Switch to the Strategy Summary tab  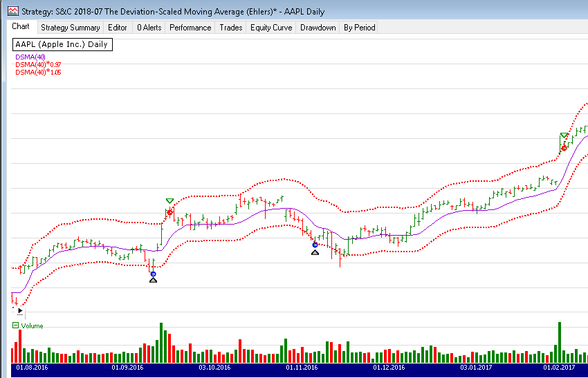pyautogui.click(x=70, y=28)
